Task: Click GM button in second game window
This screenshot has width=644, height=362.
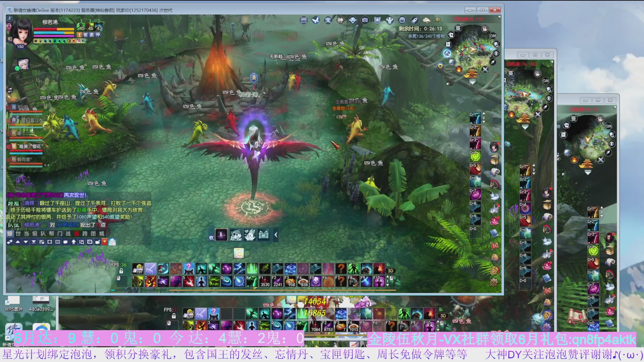Action: pyautogui.click(x=546, y=81)
